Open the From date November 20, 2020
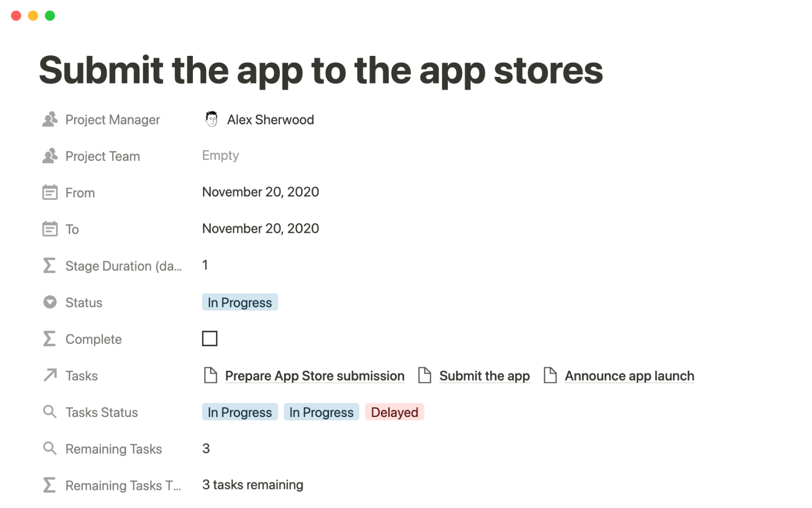The height and width of the screenshot is (508, 812). click(x=261, y=192)
